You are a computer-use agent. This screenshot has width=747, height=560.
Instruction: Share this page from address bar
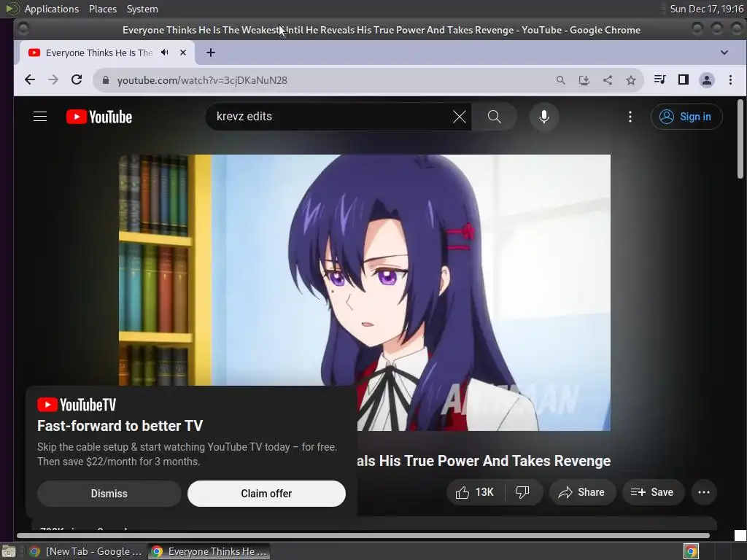(x=608, y=80)
